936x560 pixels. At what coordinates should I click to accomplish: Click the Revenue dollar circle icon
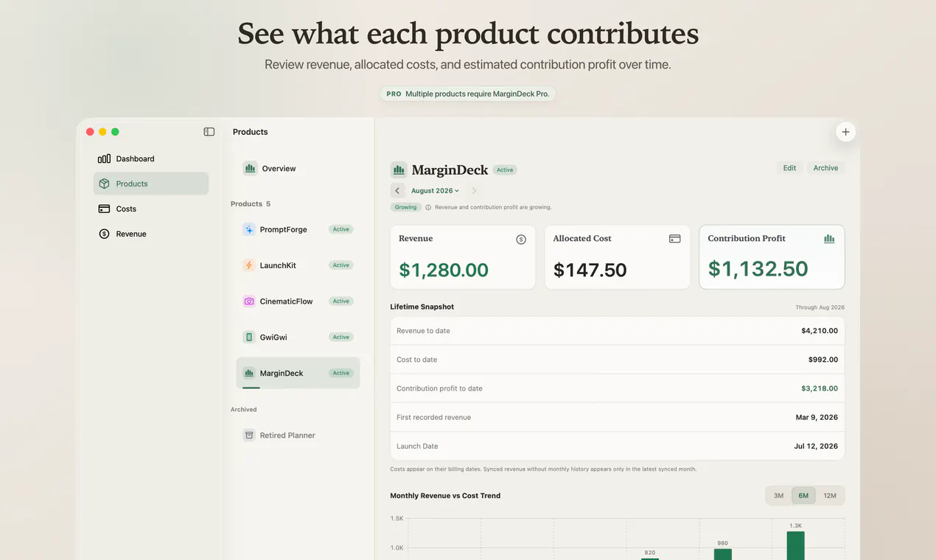[x=104, y=234]
